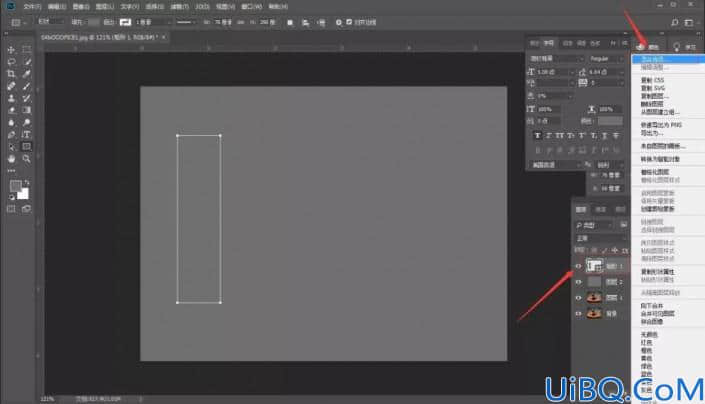The width and height of the screenshot is (705, 404).
Task: Open the Learn panel lightbulb icon
Action: [676, 46]
